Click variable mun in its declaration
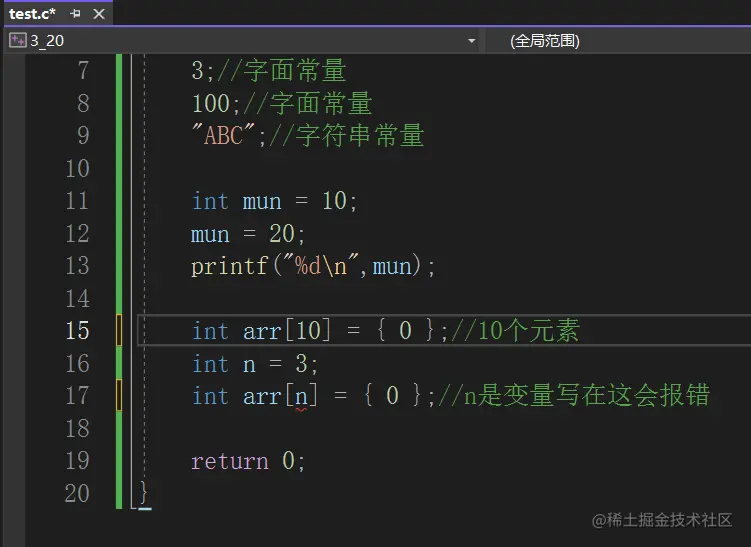 pyautogui.click(x=262, y=202)
